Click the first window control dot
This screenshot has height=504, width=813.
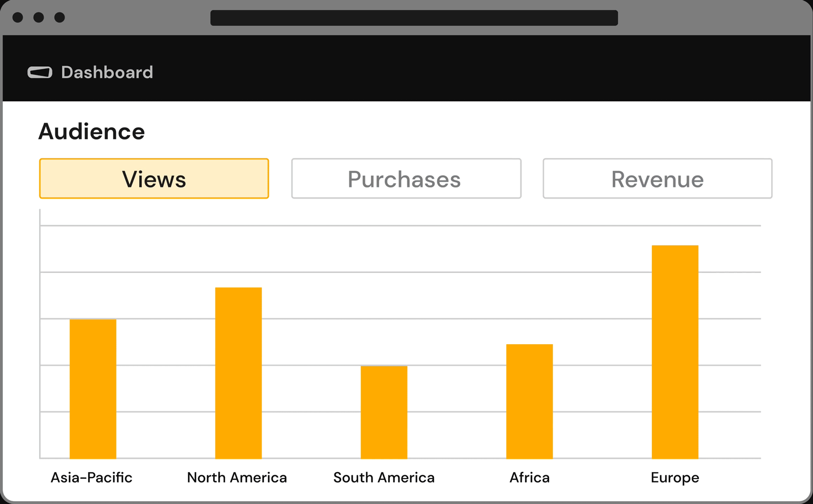coord(18,18)
